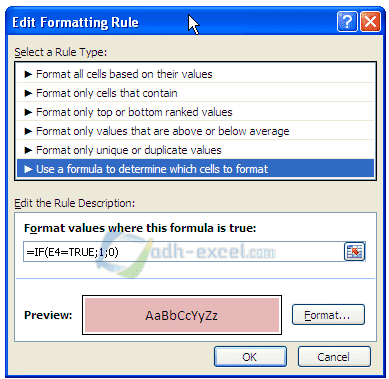This screenshot has width=389, height=379.
Task: Confirm with the OK button
Action: pos(250,357)
